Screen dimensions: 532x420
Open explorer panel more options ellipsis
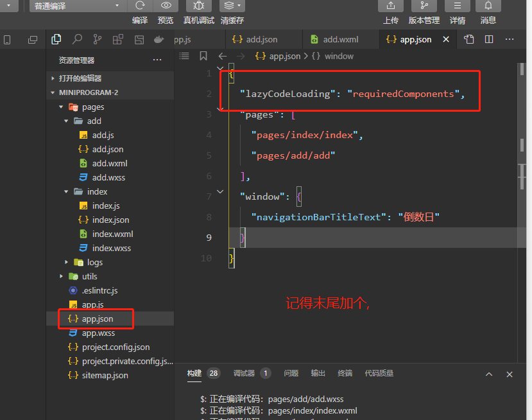pyautogui.click(x=157, y=60)
